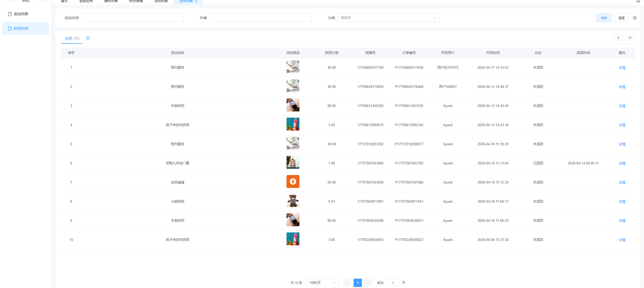This screenshot has height=288, width=644.
Task: Click activity name 会员储值
Action: (178, 183)
